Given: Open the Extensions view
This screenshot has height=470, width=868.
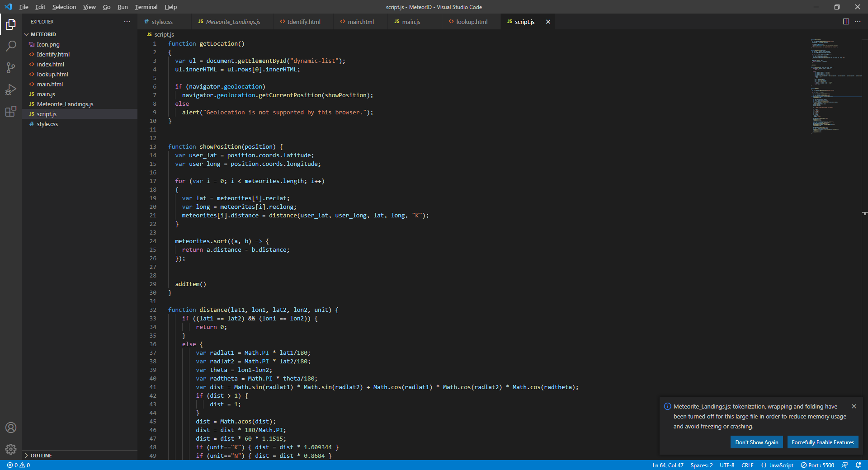Looking at the screenshot, I should 11,111.
